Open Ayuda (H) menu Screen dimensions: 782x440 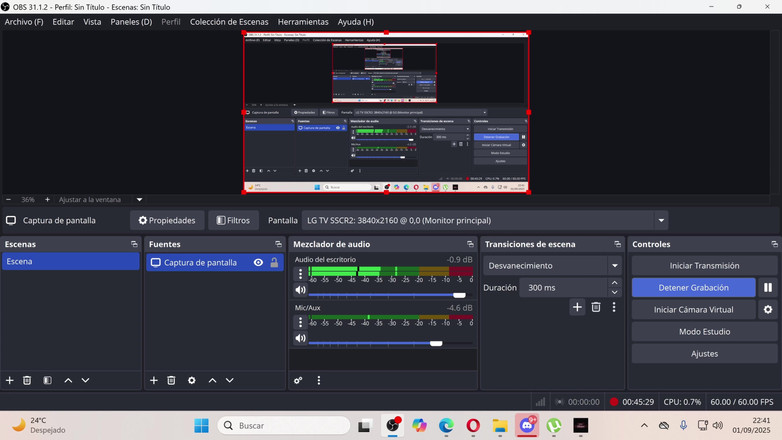356,22
